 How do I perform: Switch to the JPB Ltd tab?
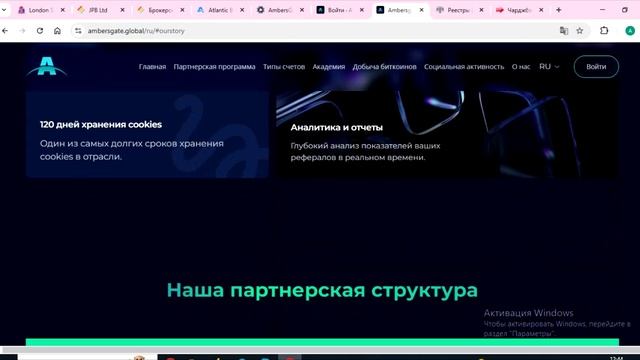click(x=100, y=10)
